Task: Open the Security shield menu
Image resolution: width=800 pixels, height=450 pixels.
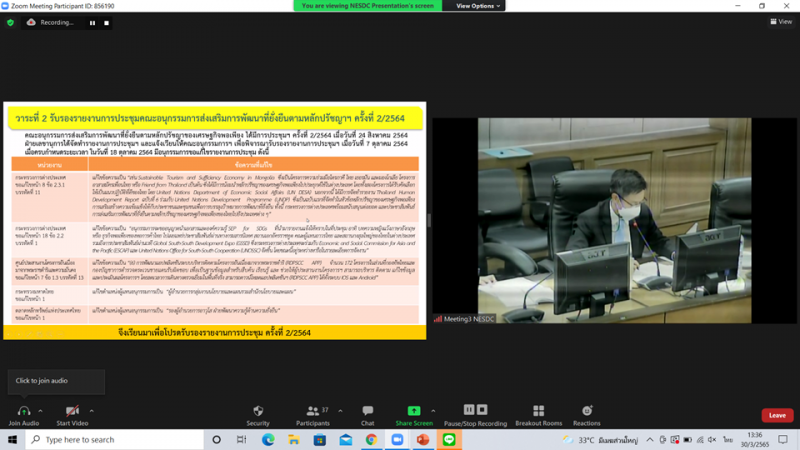Action: click(x=258, y=415)
